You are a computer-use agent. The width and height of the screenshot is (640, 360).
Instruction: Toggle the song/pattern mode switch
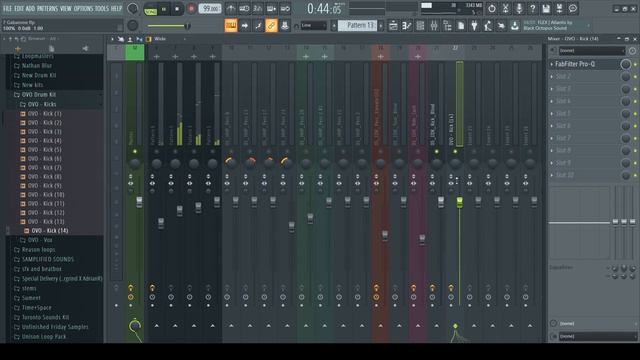151,9
